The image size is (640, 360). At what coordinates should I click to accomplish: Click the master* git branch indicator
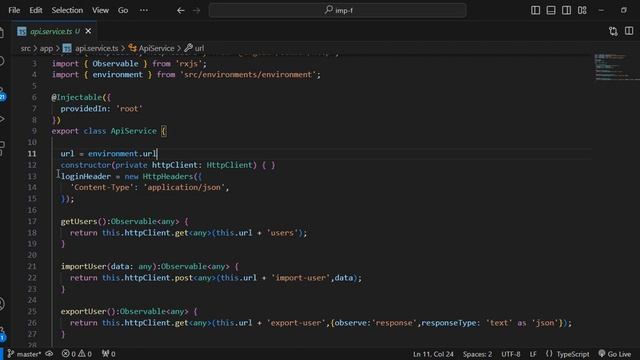coord(24,354)
